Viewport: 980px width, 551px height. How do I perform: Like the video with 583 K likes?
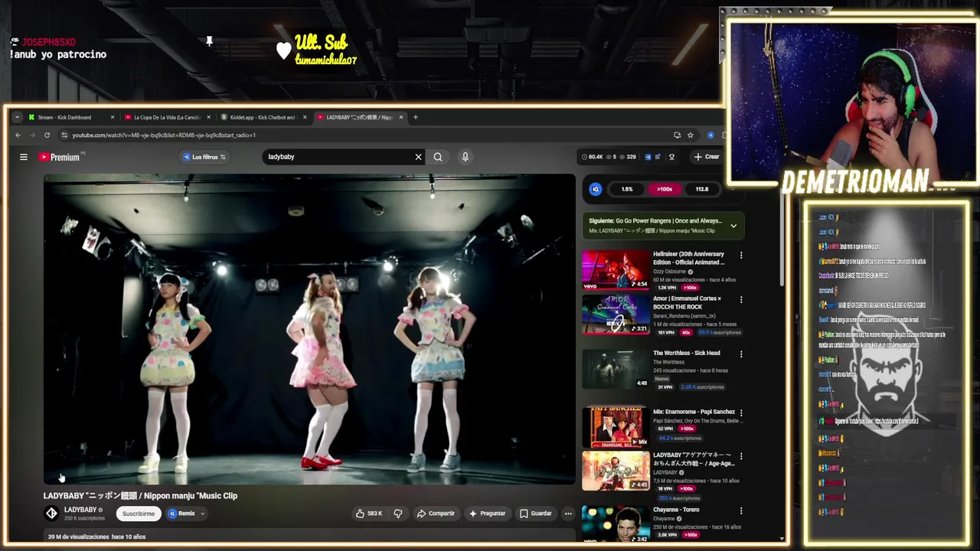coord(369,514)
